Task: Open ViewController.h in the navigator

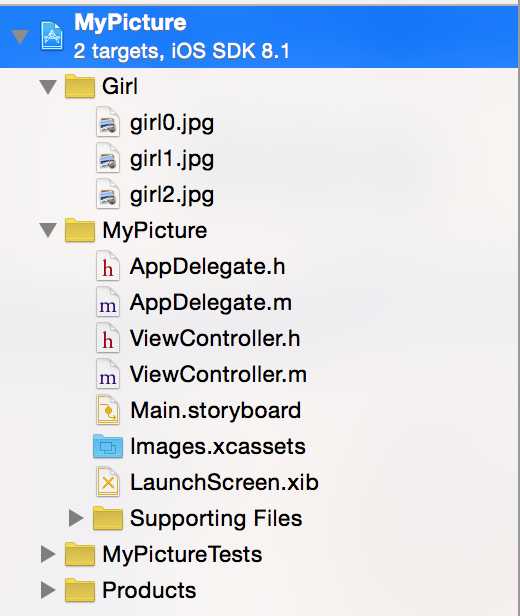Action: tap(215, 338)
